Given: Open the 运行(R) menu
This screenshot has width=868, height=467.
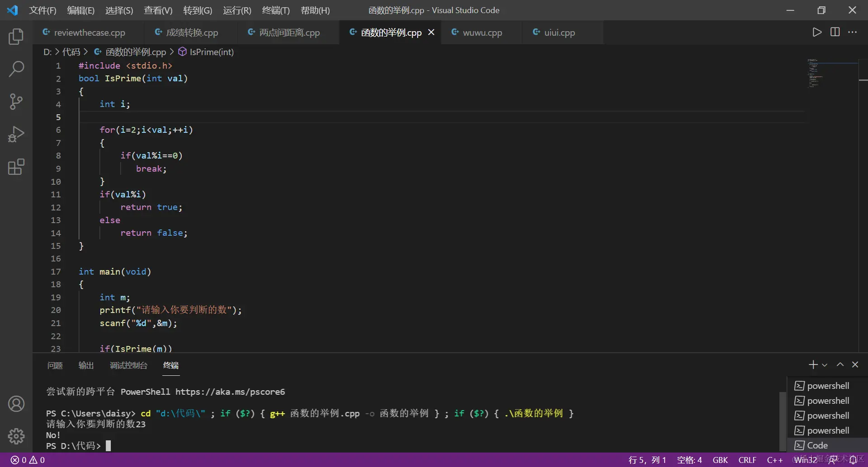Looking at the screenshot, I should point(237,10).
